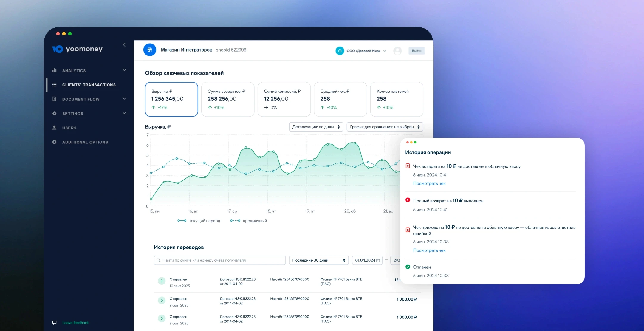The height and width of the screenshot is (331, 644).
Task: Click the yoomoney logo icon
Action: coord(58,49)
